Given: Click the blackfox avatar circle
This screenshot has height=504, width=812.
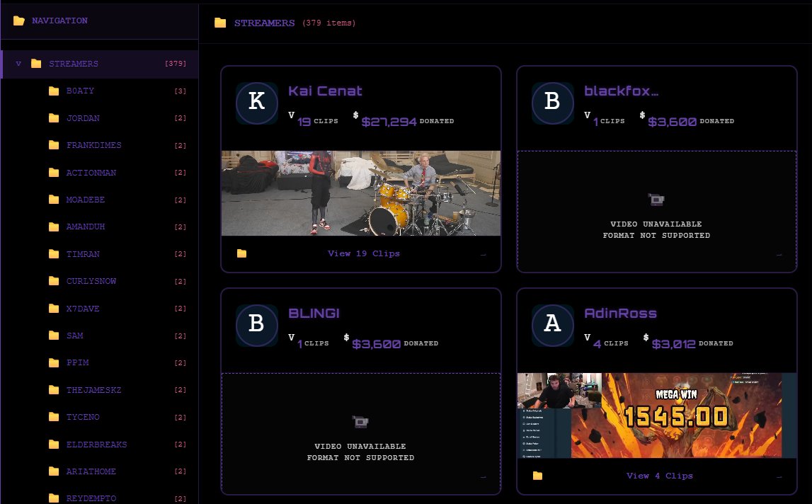Looking at the screenshot, I should click(553, 103).
